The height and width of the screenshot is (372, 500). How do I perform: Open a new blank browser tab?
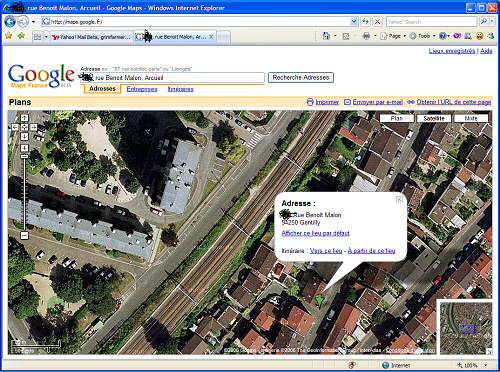tap(224, 37)
